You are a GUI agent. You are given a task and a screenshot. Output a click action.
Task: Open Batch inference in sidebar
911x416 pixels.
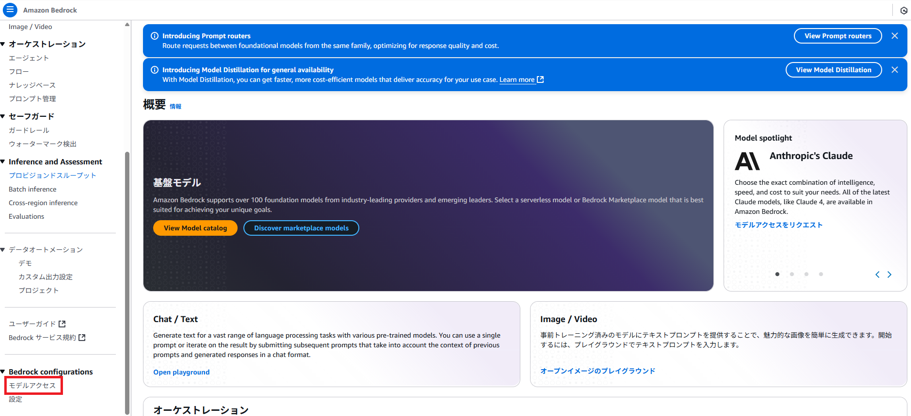coord(34,189)
